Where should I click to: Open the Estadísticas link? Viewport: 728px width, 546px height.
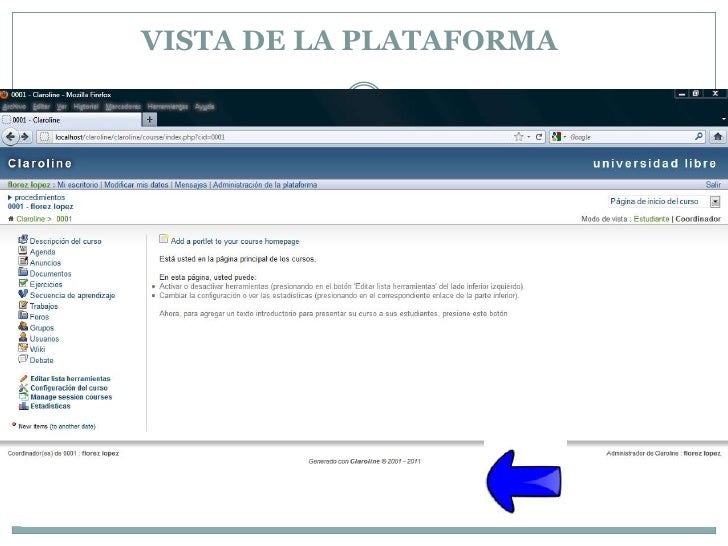point(50,406)
